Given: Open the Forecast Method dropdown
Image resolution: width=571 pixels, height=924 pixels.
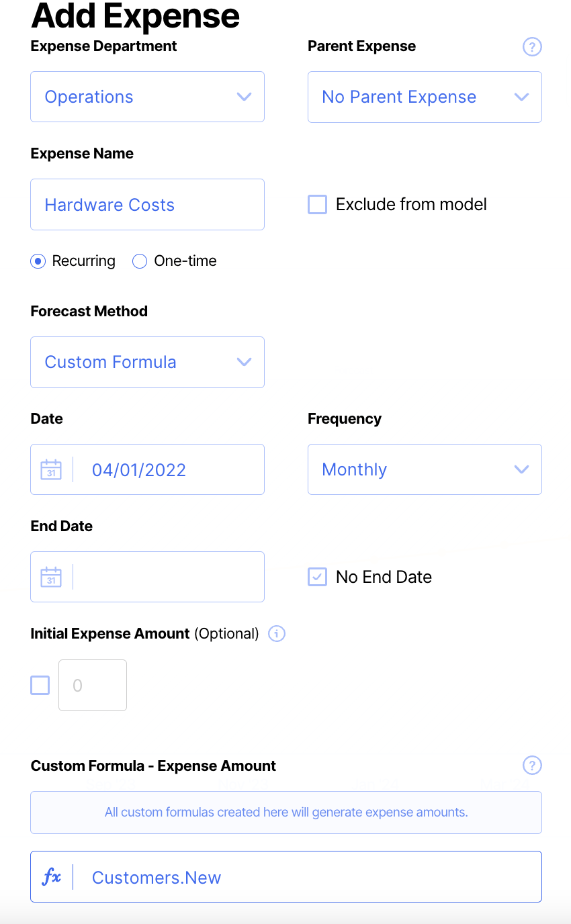Looking at the screenshot, I should coord(147,362).
